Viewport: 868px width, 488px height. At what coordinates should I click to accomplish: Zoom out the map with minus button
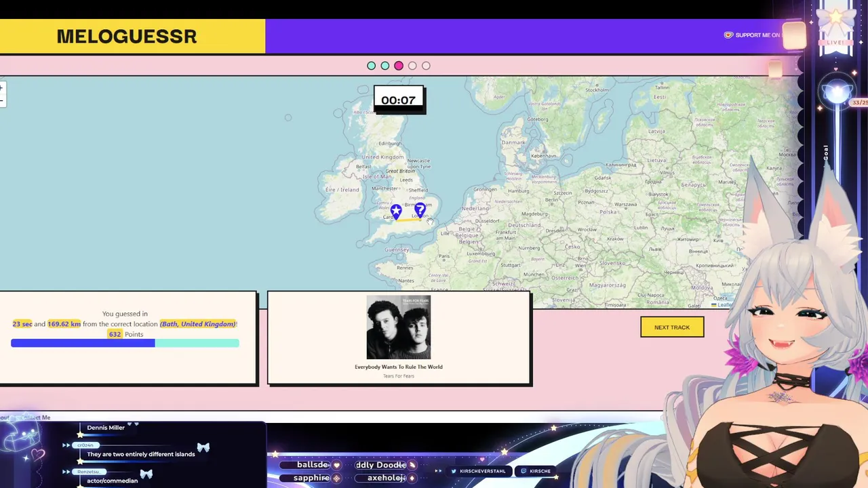coord(2,100)
